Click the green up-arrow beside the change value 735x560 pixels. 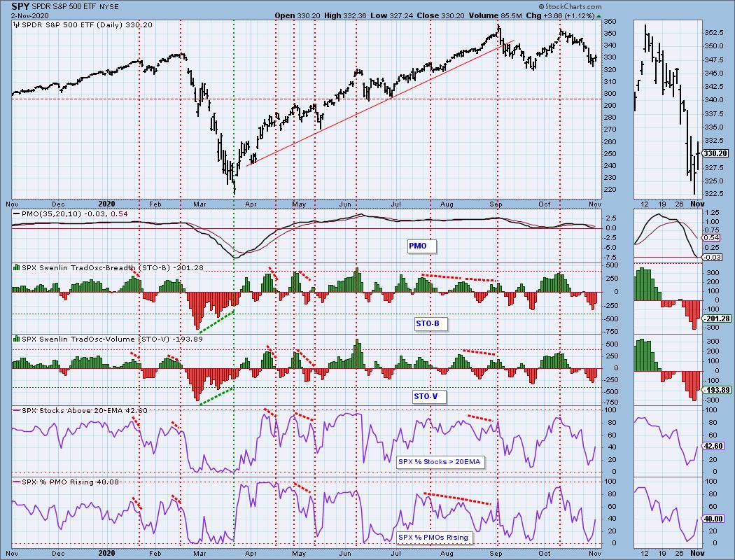598,16
